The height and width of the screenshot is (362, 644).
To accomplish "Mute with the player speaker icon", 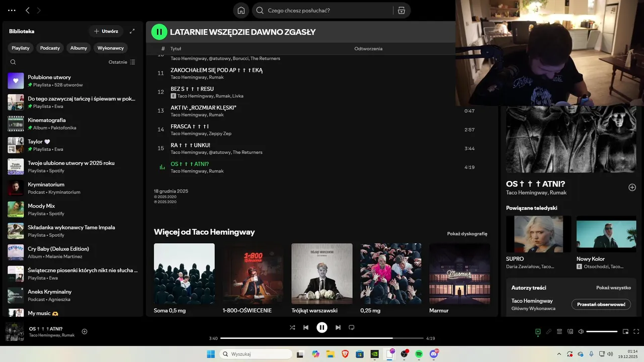I will (x=581, y=331).
